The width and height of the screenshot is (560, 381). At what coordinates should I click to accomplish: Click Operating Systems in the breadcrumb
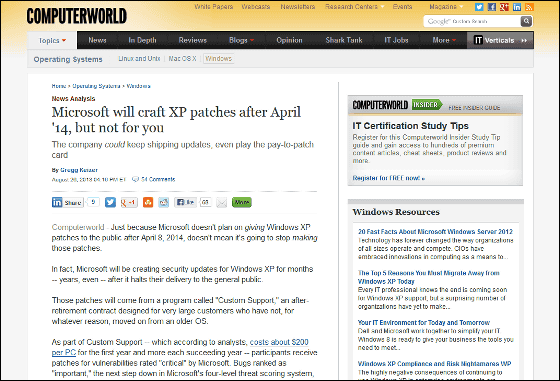(96, 86)
